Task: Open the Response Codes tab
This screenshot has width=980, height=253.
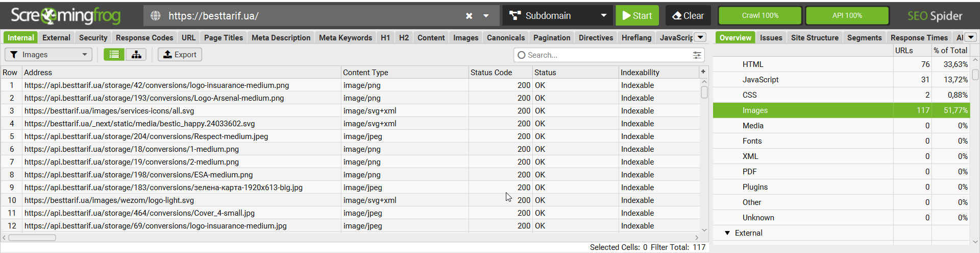Action: click(x=144, y=37)
